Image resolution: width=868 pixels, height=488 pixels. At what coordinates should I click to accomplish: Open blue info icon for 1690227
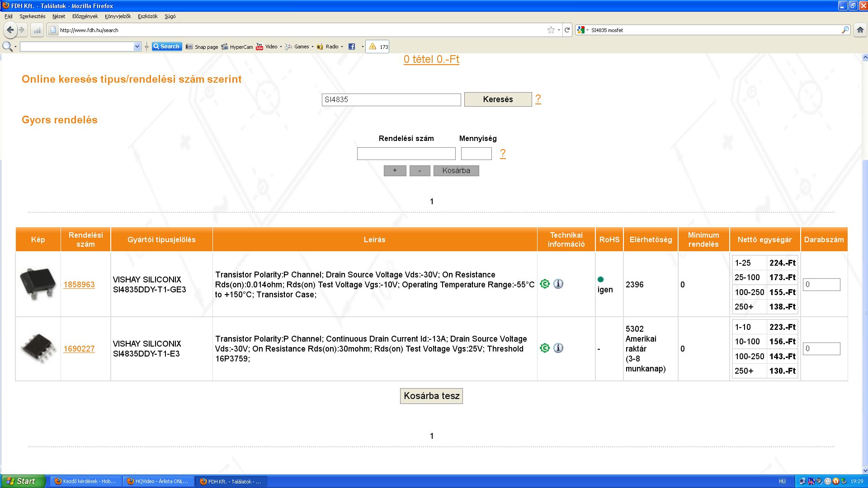click(558, 348)
